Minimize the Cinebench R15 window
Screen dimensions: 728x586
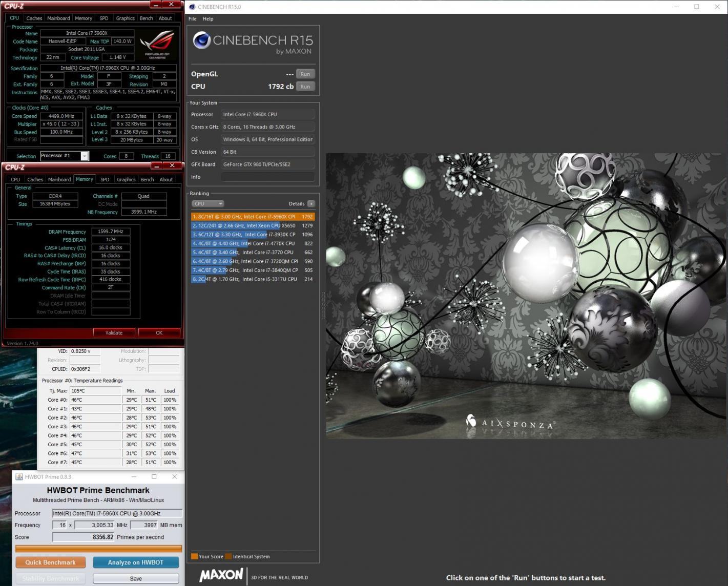click(677, 7)
